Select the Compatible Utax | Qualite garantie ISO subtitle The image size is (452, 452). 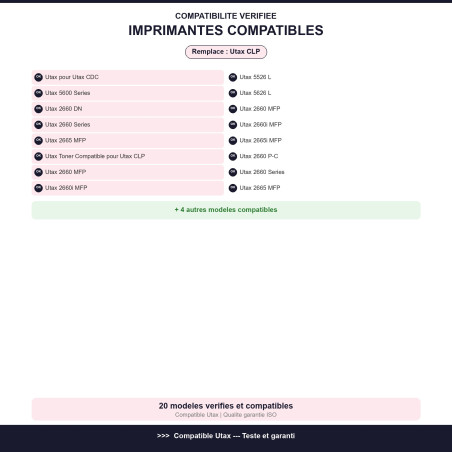point(226,415)
